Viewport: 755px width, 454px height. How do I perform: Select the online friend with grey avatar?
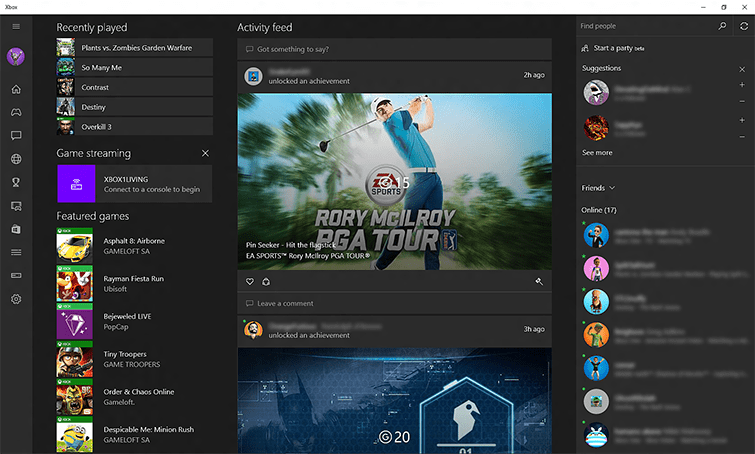tap(596, 402)
